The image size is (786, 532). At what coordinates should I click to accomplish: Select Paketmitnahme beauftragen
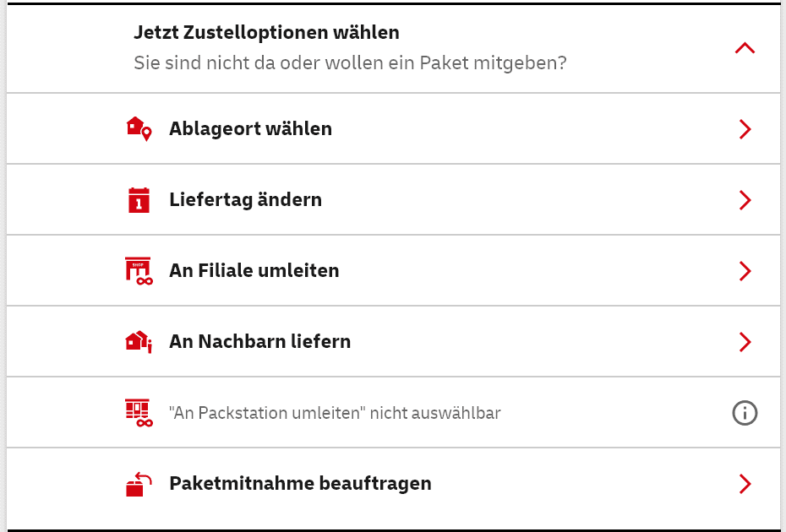[x=300, y=484]
